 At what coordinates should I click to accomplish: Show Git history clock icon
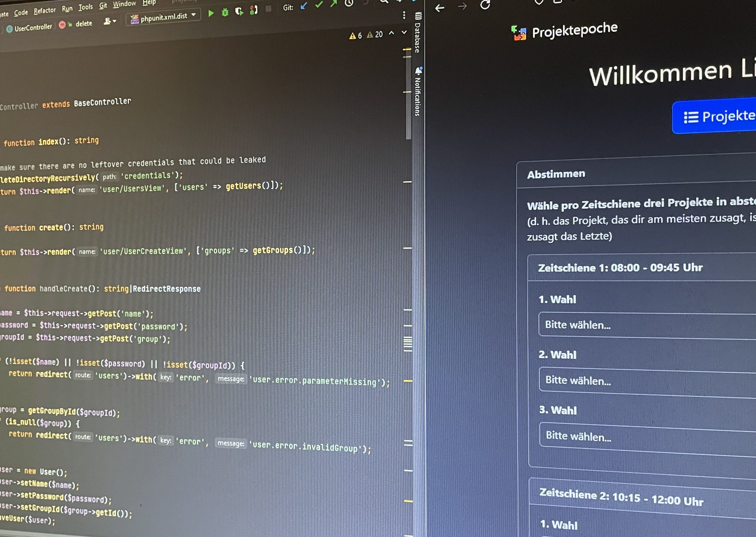point(349,3)
